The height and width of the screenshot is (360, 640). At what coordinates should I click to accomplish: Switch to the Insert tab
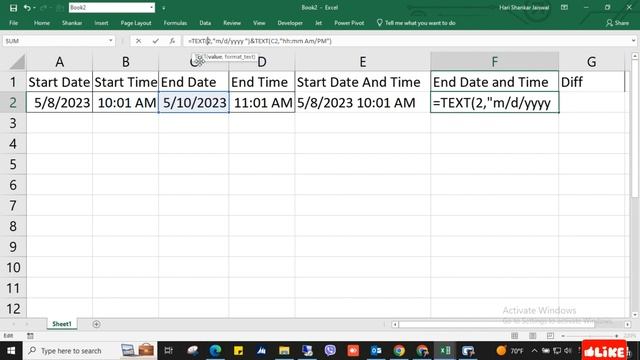101,23
